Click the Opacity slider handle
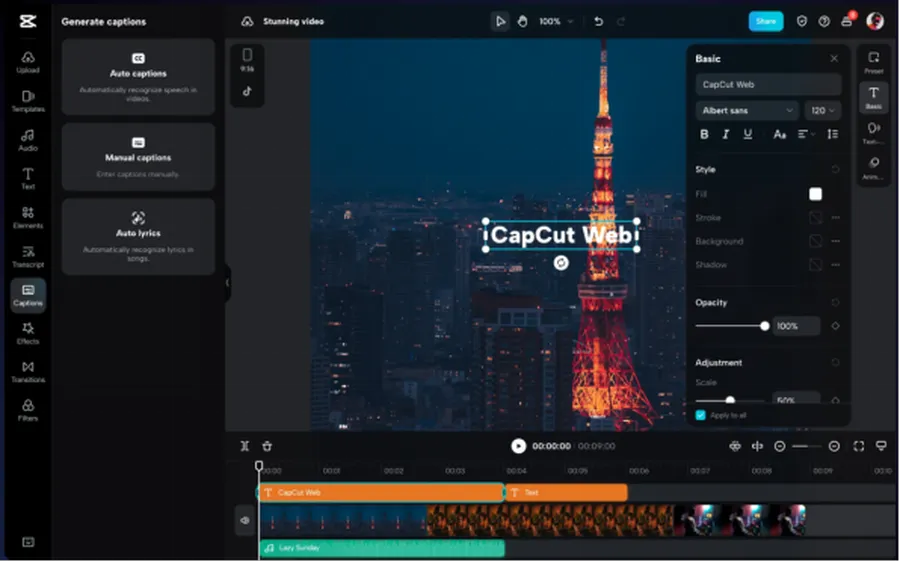Image resolution: width=900 pixels, height=562 pixels. (765, 325)
